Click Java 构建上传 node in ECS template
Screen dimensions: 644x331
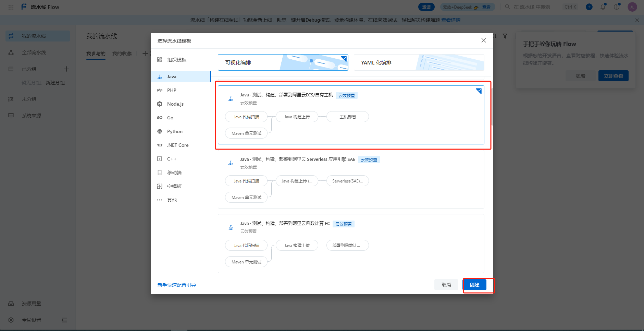click(x=297, y=117)
